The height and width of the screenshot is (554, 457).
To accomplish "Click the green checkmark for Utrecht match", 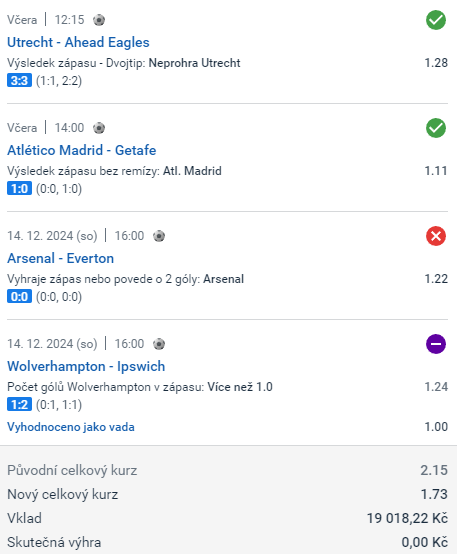I will [436, 20].
